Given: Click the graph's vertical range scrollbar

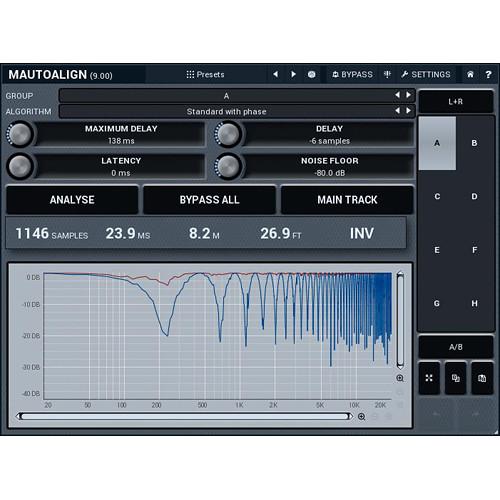Looking at the screenshot, I should pyautogui.click(x=400, y=320).
